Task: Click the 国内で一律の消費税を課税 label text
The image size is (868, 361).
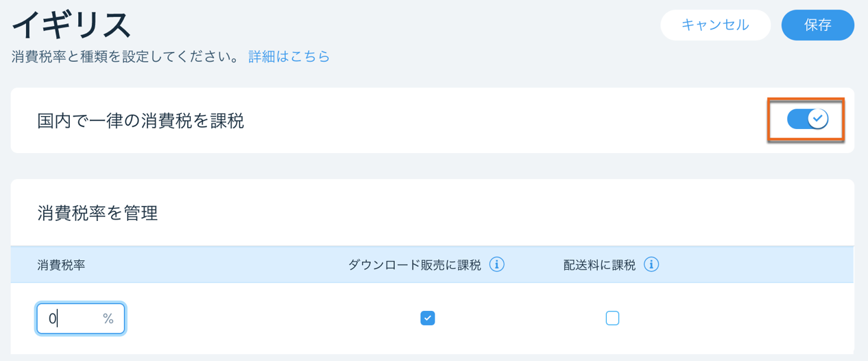Action: [141, 121]
